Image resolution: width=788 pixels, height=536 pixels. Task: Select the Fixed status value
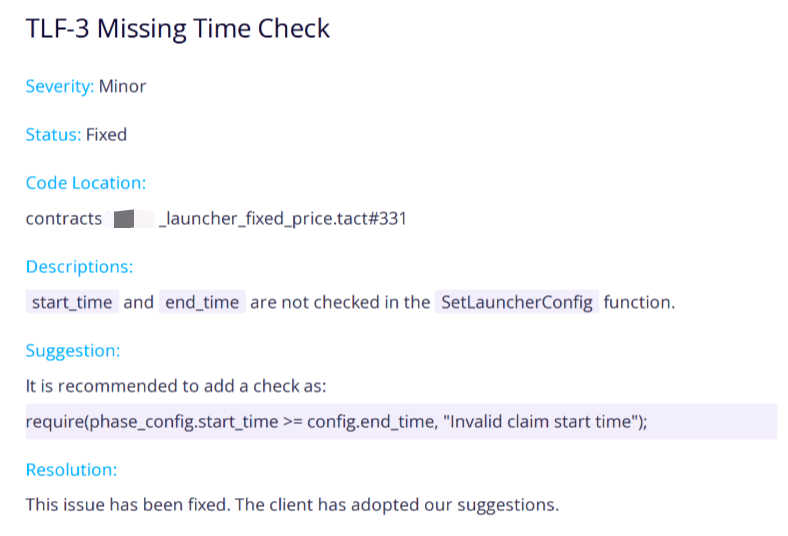point(106,134)
